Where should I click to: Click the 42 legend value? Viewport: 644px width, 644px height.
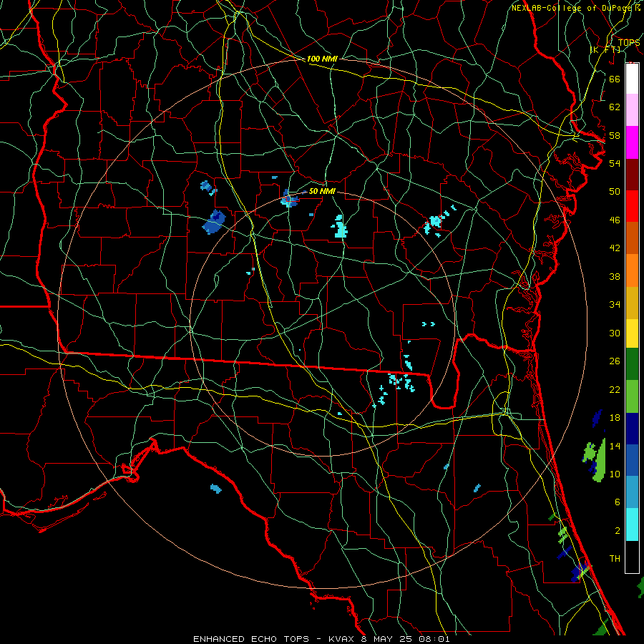tap(615, 248)
